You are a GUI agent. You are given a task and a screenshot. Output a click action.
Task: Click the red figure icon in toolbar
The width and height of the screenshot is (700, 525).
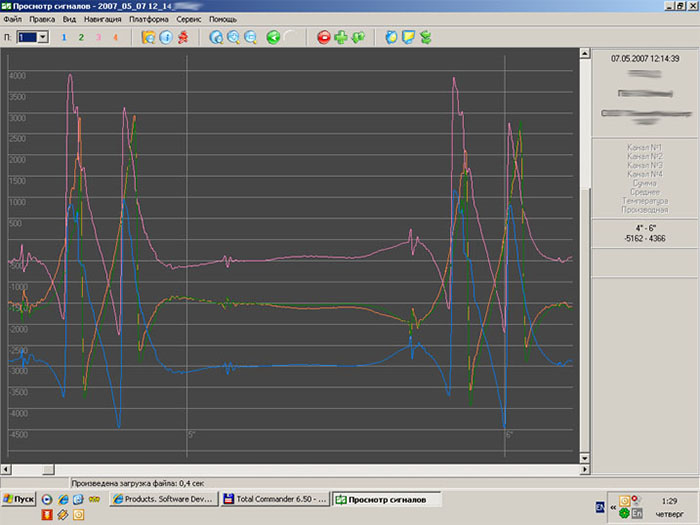[x=183, y=37]
